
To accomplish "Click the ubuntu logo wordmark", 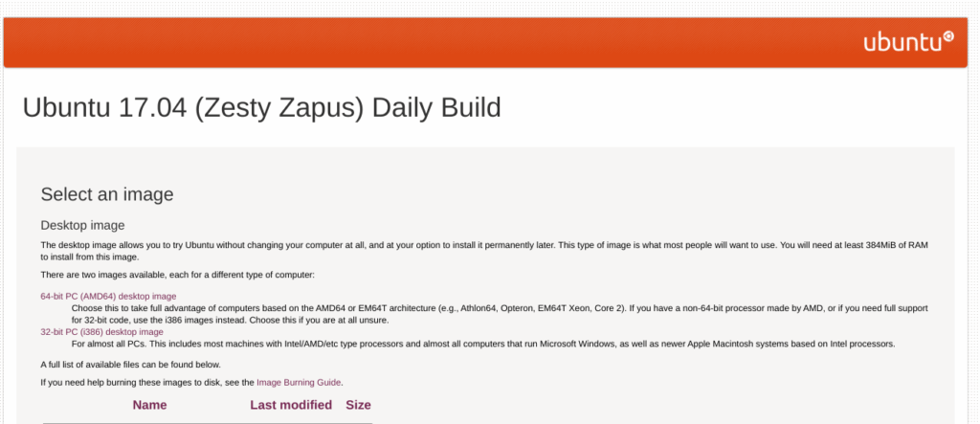I will 902,42.
